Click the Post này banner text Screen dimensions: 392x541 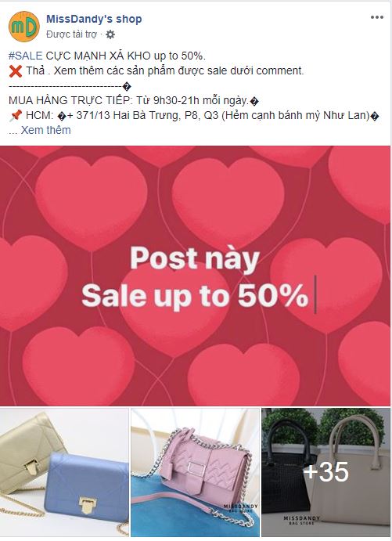(195, 259)
